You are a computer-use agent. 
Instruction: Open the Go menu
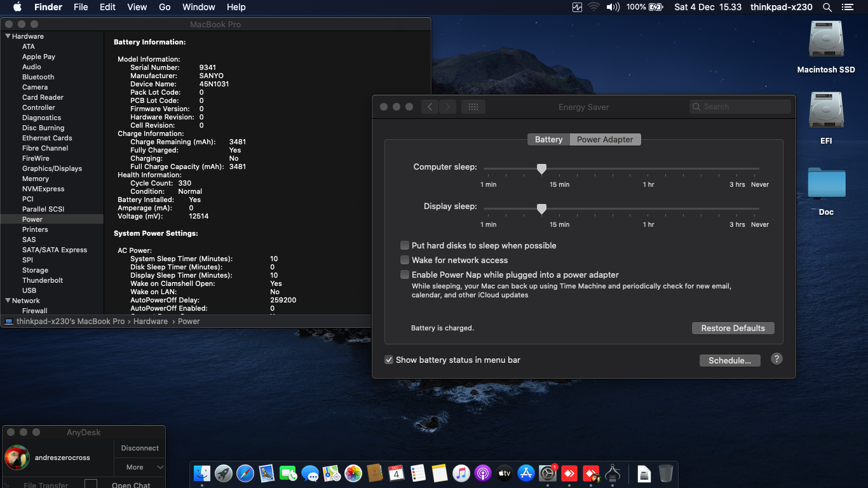165,7
